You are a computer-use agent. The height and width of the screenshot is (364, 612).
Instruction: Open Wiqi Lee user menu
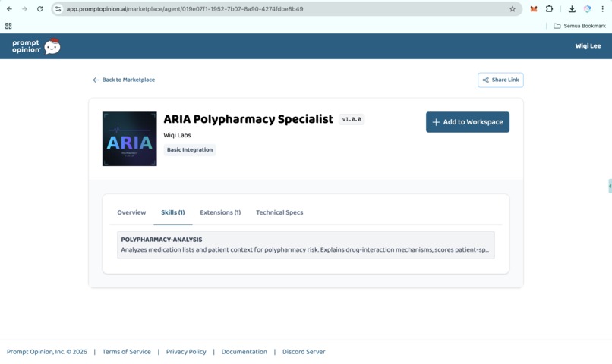pyautogui.click(x=588, y=46)
